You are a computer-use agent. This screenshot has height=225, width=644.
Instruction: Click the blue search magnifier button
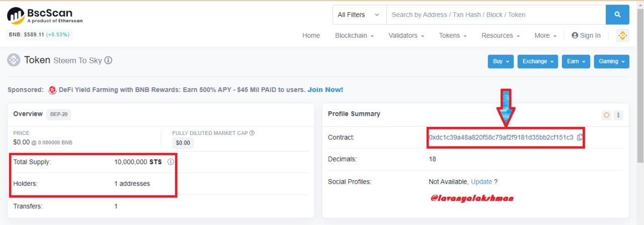tap(617, 15)
